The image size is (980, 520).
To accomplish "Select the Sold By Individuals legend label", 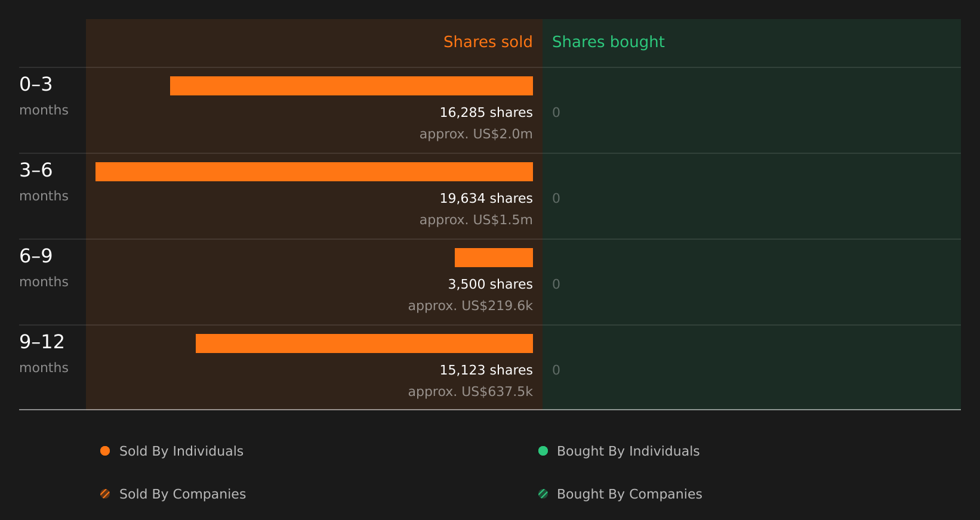I will coord(181,451).
